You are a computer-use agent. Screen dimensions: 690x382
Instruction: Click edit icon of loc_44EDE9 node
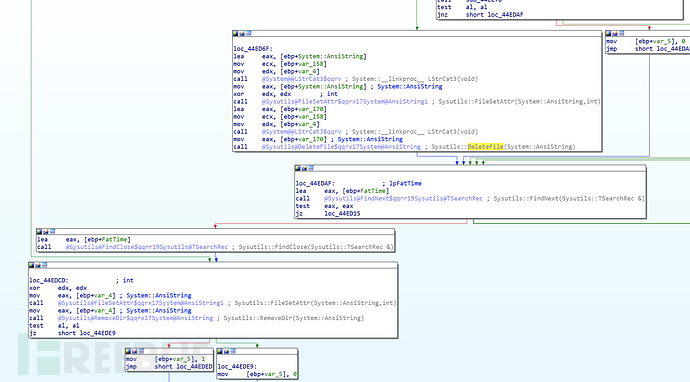pyautogui.click(x=226, y=351)
